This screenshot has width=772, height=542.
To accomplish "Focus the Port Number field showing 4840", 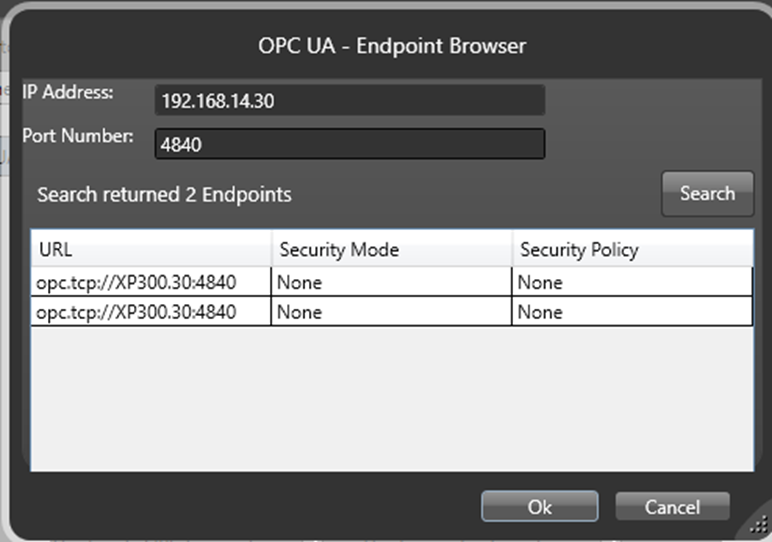I will click(x=350, y=144).
